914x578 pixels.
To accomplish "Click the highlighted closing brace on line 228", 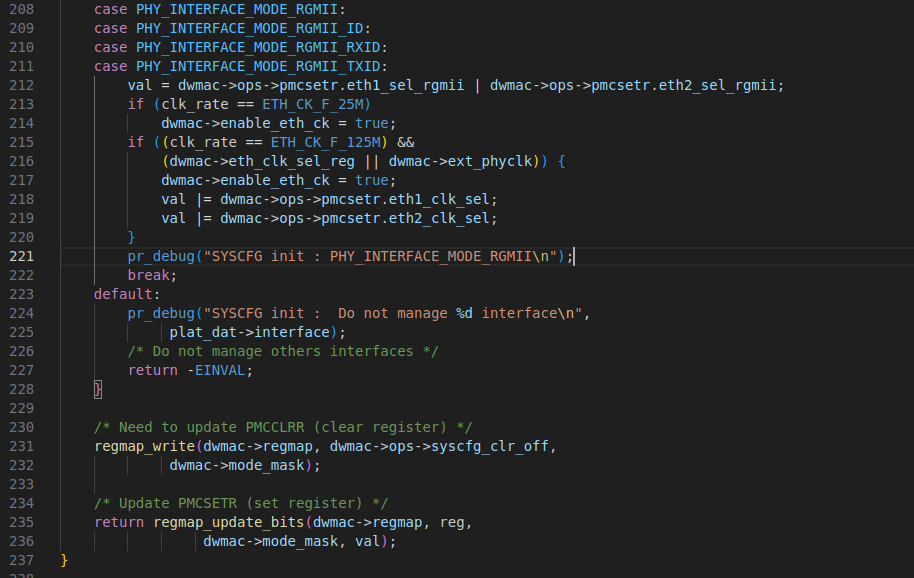I will 97,389.
